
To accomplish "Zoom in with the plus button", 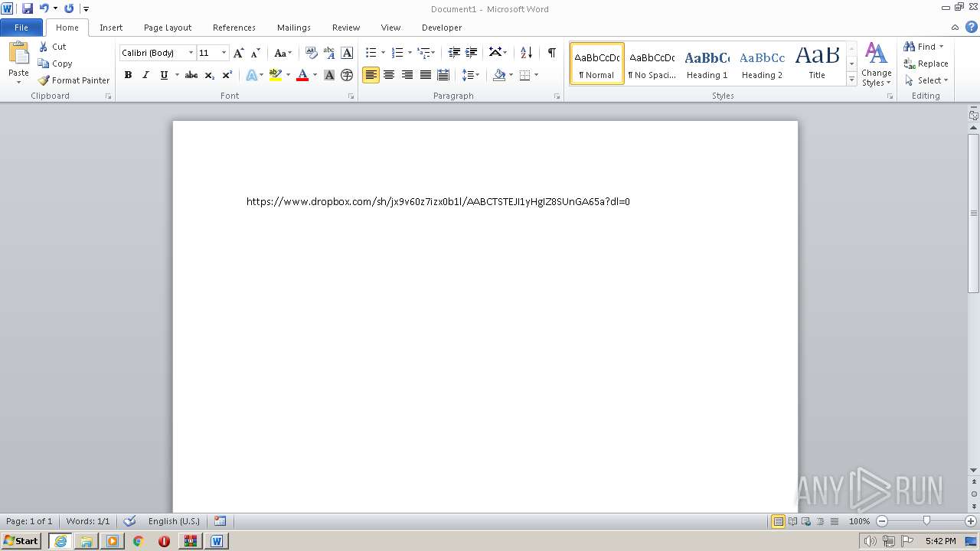I will pos(971,521).
